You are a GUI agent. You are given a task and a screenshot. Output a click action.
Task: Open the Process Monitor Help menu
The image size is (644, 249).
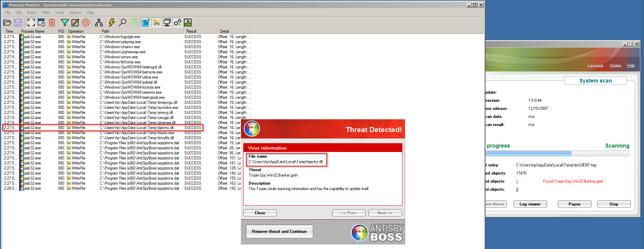91,12
